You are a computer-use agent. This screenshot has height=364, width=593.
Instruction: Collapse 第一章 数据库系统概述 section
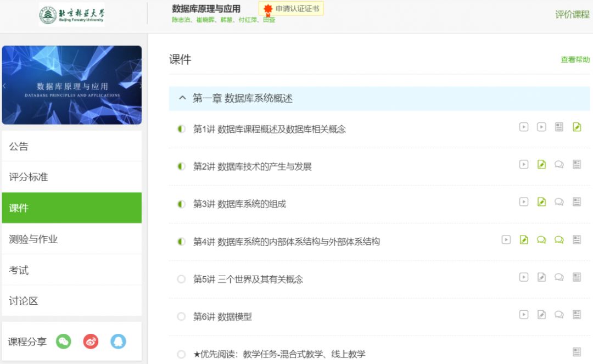point(182,97)
